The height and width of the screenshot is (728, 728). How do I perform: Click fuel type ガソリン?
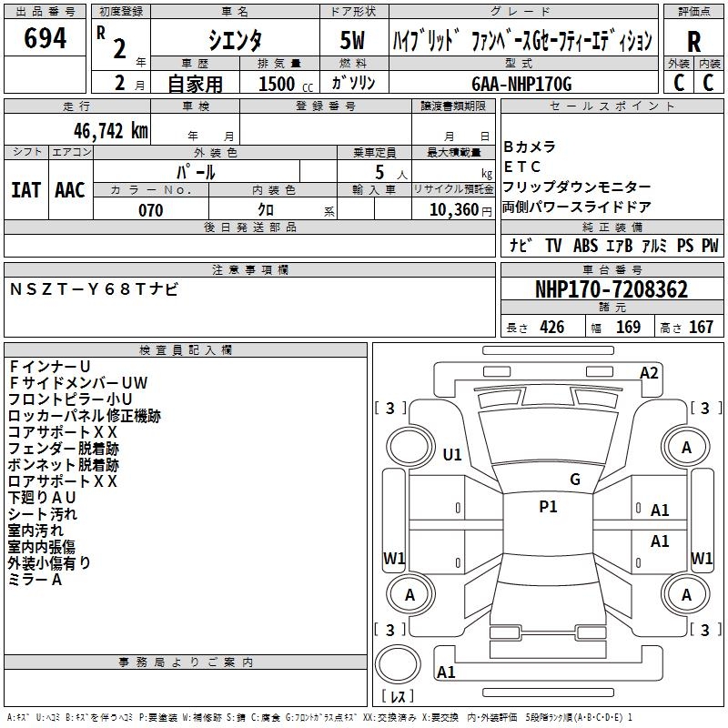(x=353, y=83)
